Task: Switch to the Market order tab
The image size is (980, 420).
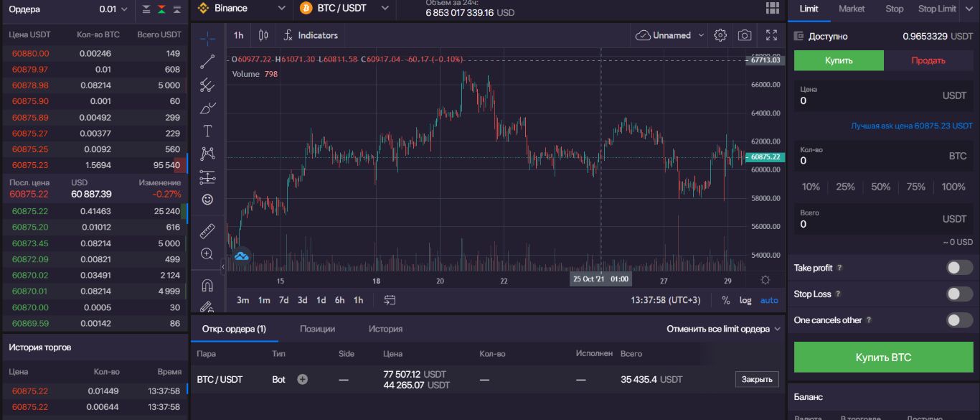Action: (x=852, y=9)
